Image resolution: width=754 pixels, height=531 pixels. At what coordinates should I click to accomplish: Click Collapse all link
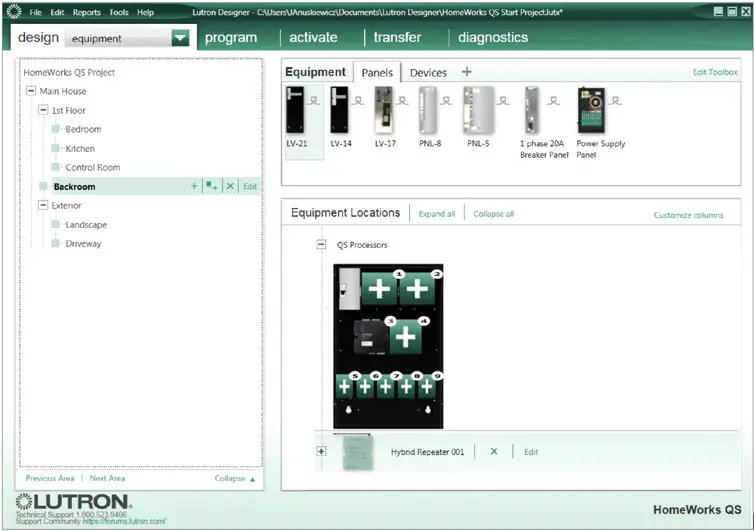tap(493, 214)
